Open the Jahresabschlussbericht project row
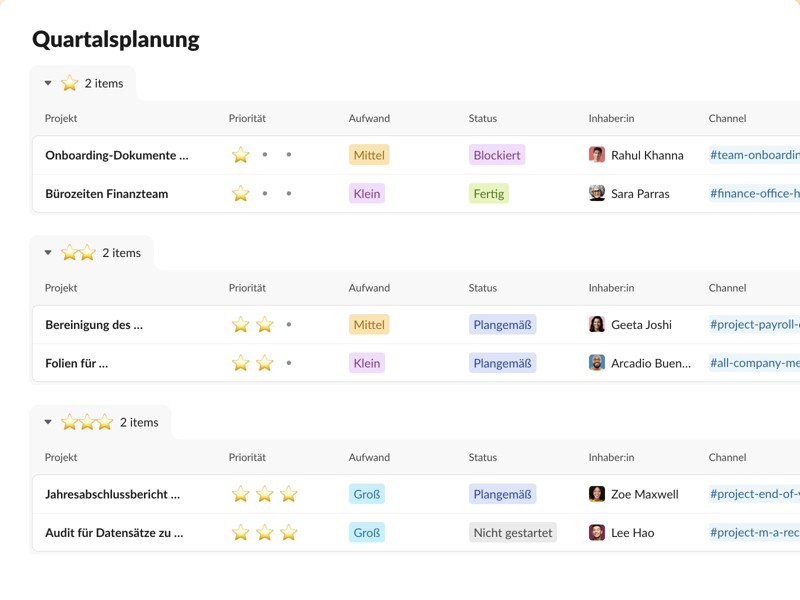 click(112, 494)
